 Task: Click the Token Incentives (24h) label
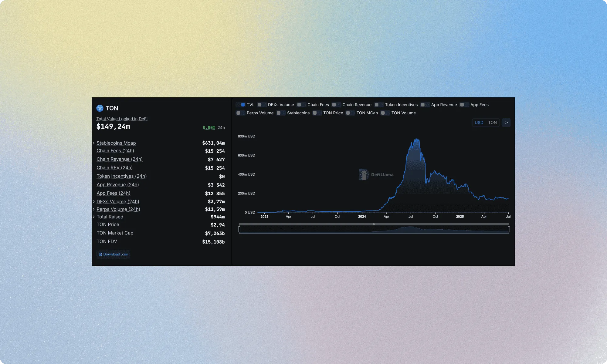(x=121, y=176)
